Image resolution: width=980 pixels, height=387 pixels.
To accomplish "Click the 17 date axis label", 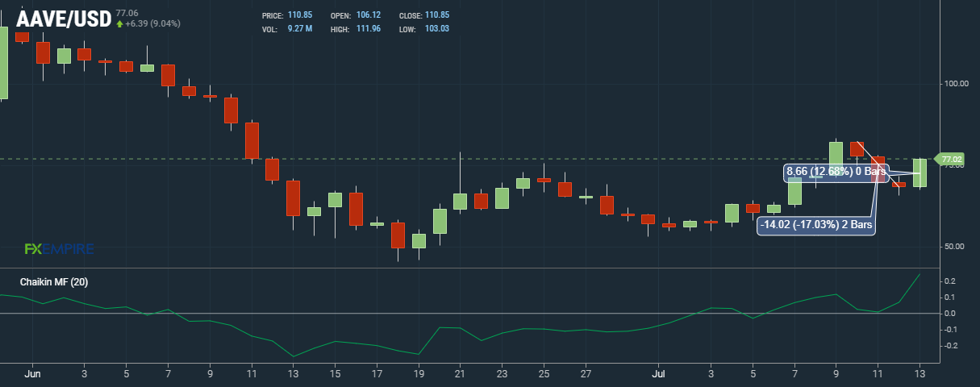I will coord(377,374).
